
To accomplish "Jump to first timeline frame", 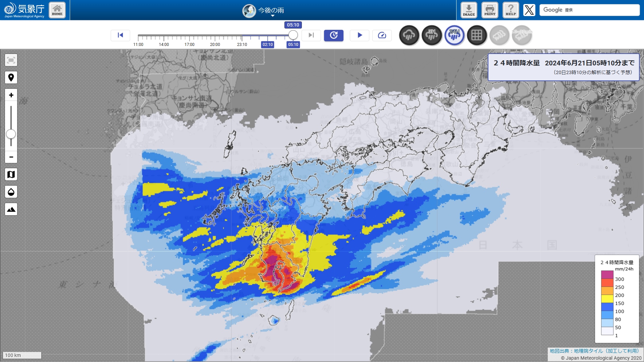I will pyautogui.click(x=120, y=35).
